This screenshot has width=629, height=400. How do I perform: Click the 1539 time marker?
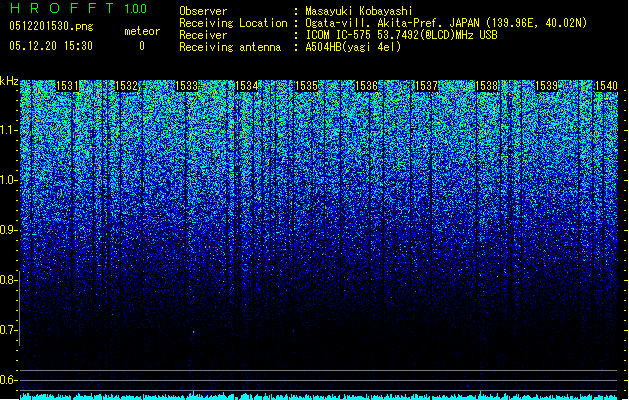546,86
